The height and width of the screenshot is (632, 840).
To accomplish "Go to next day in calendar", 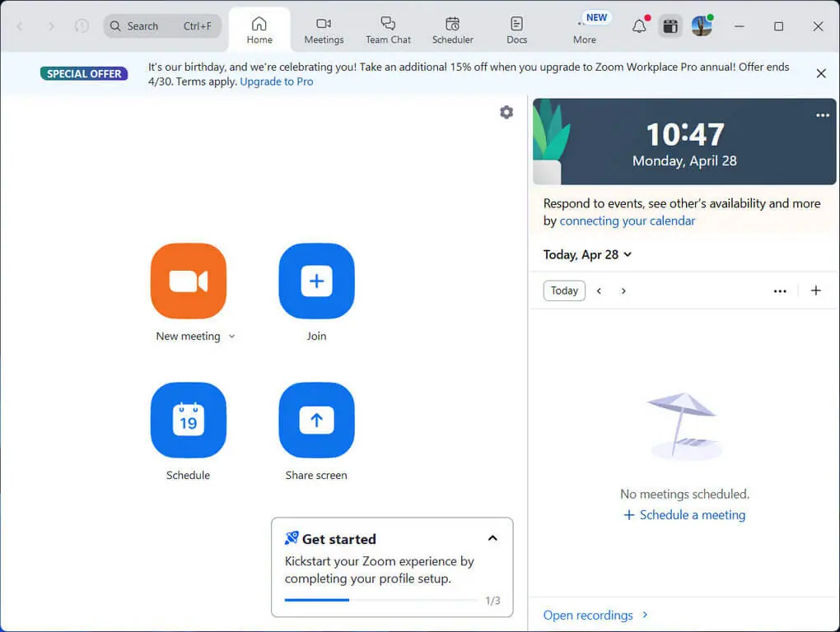I will click(x=623, y=291).
